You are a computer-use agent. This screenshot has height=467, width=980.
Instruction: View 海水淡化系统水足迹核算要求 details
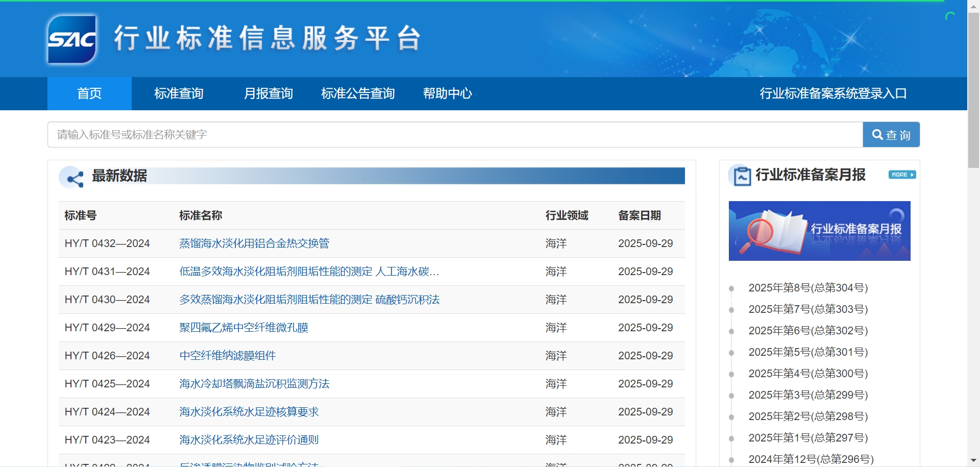249,412
